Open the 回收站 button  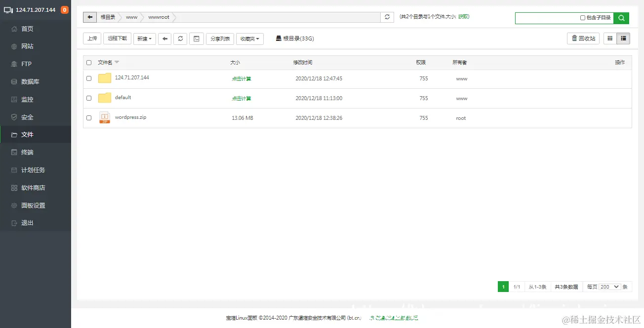tap(583, 38)
